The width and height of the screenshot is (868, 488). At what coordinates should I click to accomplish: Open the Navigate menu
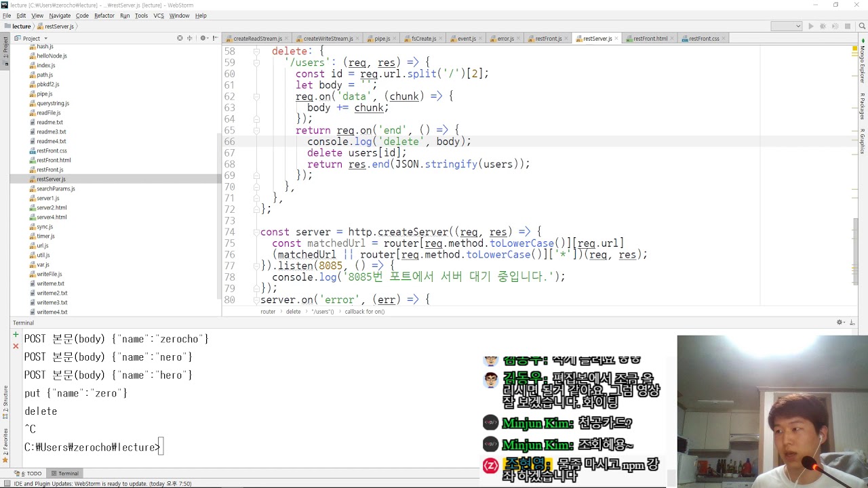(60, 16)
